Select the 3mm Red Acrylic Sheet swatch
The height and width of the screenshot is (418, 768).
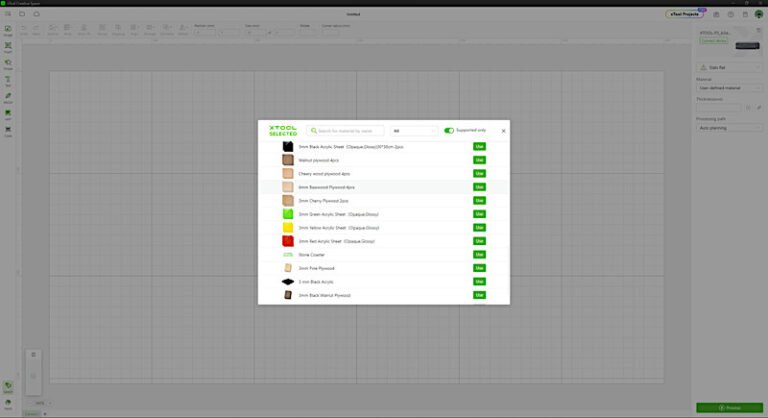coord(288,241)
